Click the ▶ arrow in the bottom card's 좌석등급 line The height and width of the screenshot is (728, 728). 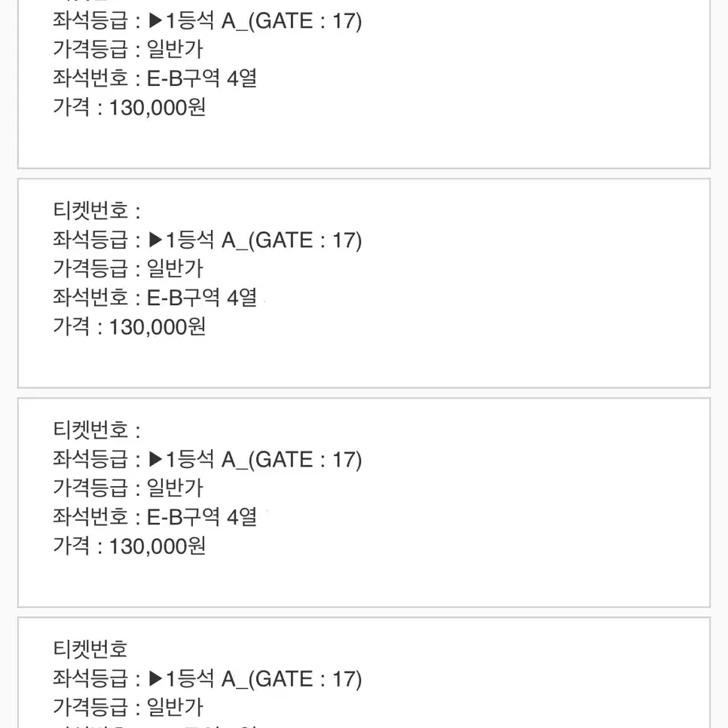tap(155, 679)
